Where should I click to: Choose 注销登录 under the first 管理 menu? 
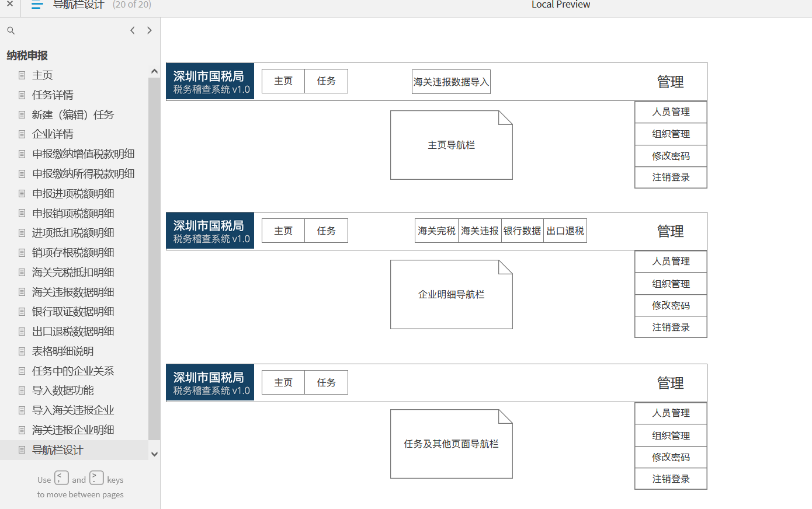671,177
